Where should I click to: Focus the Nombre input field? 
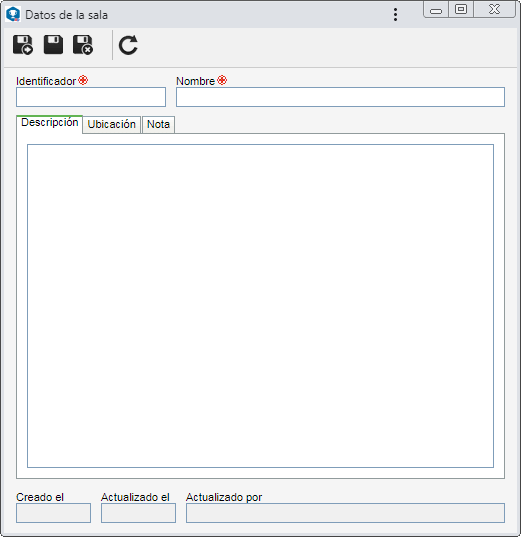(340, 97)
